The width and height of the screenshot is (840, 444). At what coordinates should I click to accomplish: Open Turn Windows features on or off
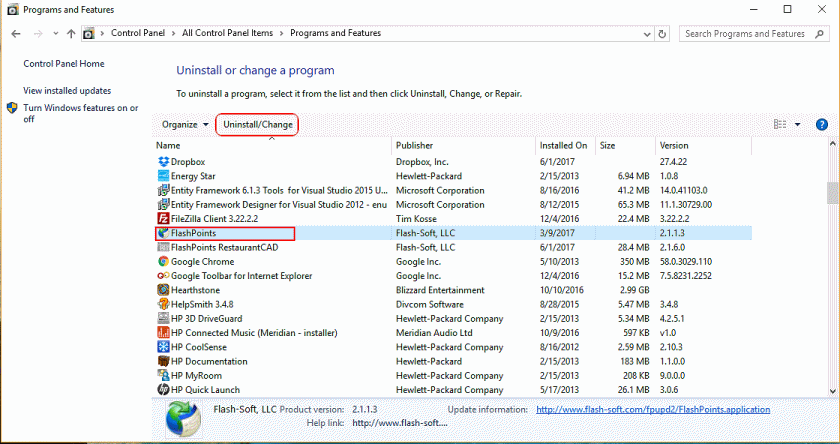[80, 114]
